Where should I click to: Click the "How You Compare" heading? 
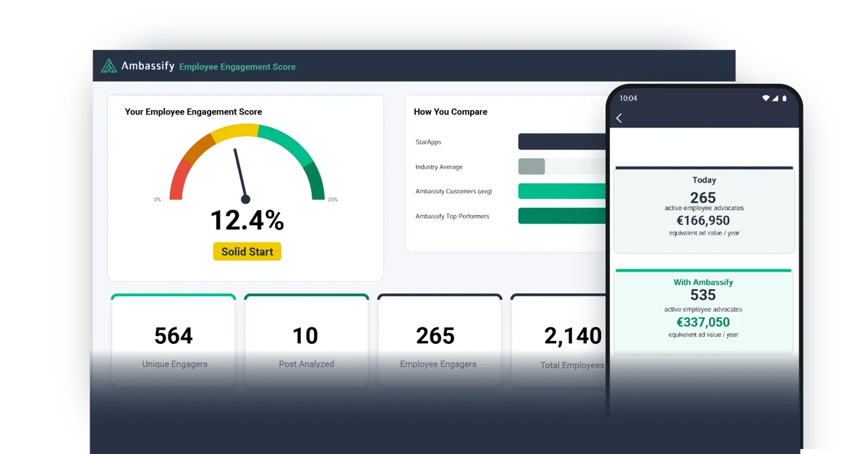click(x=451, y=112)
